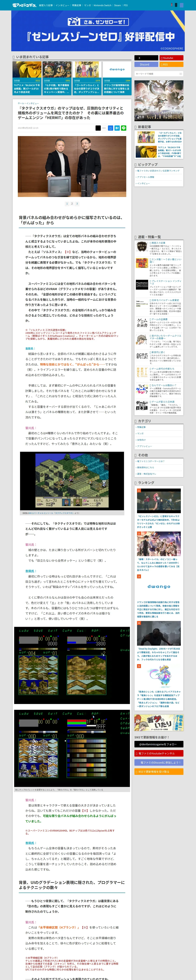Screen dimensions: 196x980
Task: Open the 特集記事 nav menu item
Action: click(76, 5)
